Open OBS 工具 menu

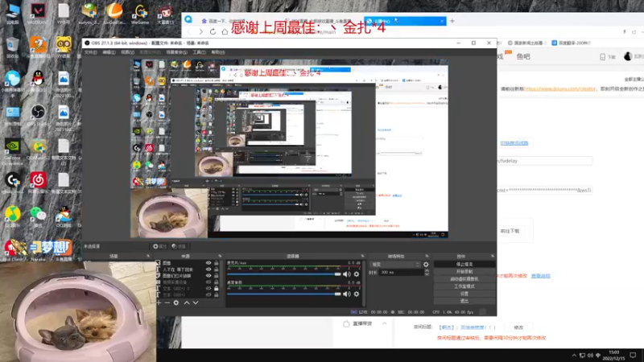coord(199,52)
